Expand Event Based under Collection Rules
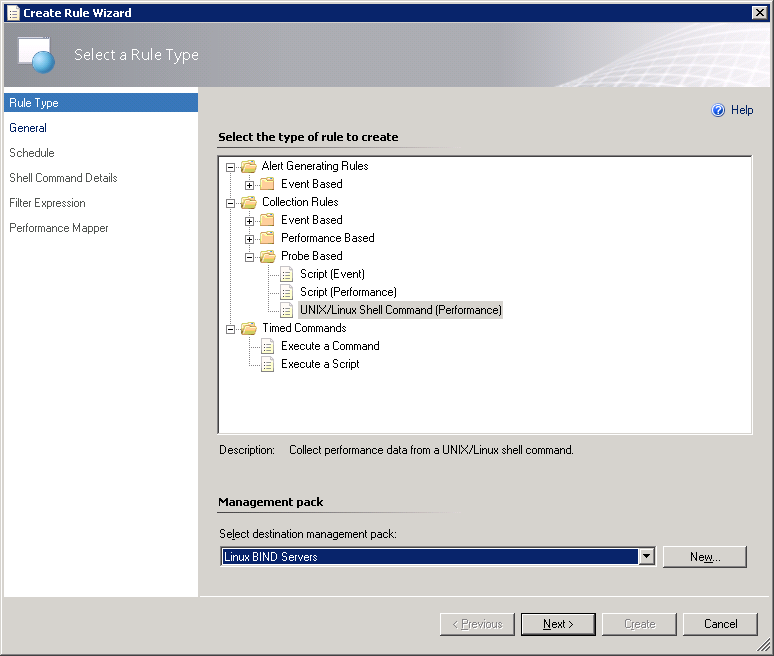Viewport: 774px width, 656px height. click(x=250, y=221)
